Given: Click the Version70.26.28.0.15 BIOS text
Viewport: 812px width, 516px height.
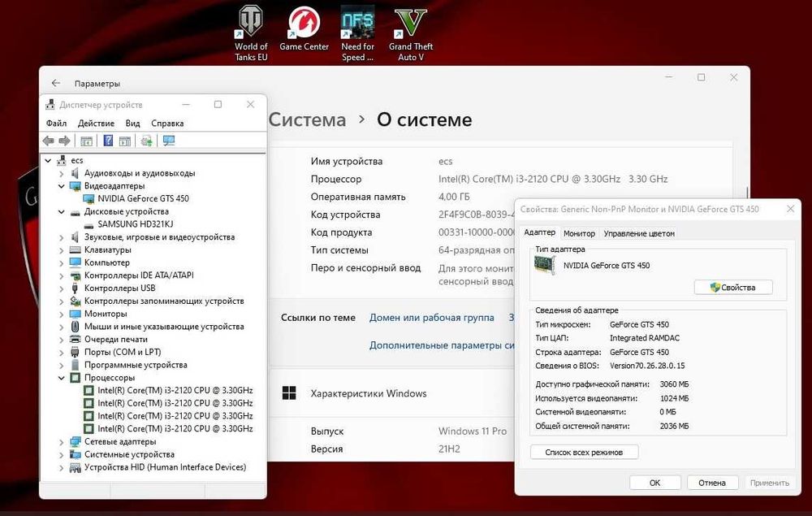Looking at the screenshot, I should tap(647, 366).
